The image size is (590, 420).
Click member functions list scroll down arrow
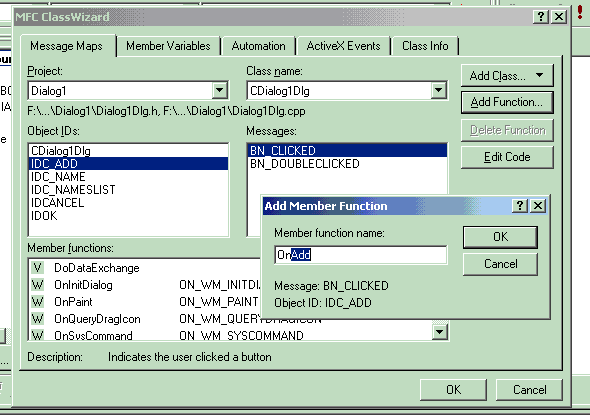(x=439, y=332)
